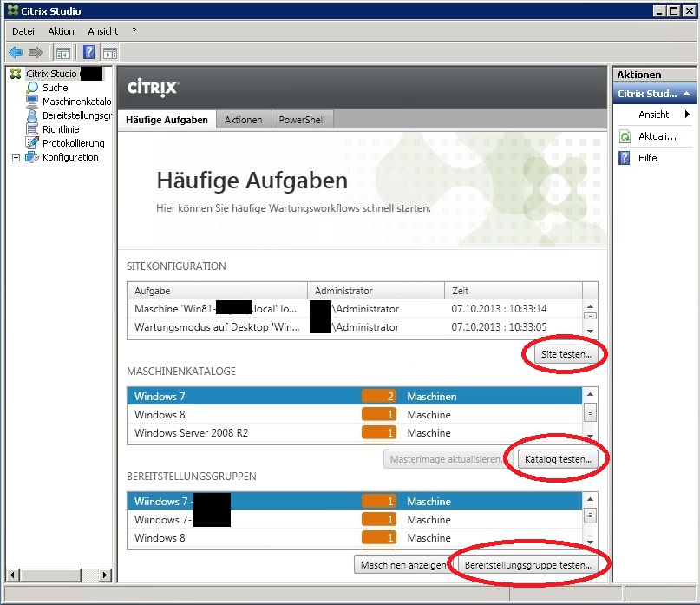Select Richtlinie in the navigation tree

pyautogui.click(x=61, y=129)
